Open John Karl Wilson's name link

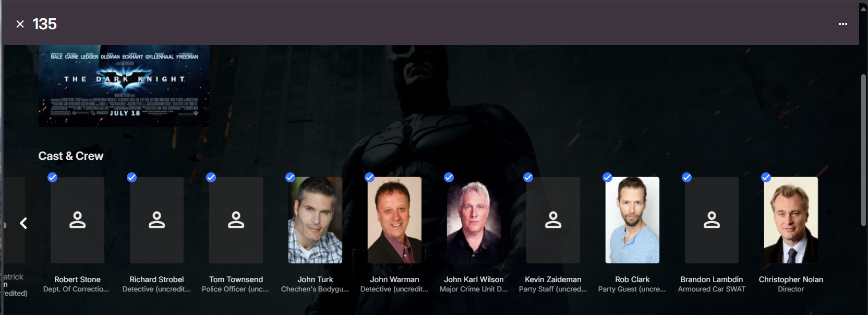pyautogui.click(x=474, y=279)
